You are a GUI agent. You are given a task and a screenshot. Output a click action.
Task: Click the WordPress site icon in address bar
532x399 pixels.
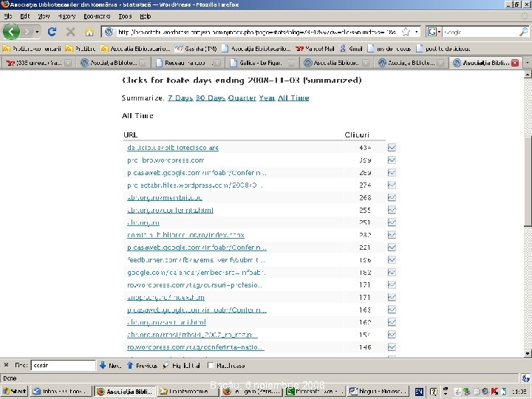click(x=109, y=32)
